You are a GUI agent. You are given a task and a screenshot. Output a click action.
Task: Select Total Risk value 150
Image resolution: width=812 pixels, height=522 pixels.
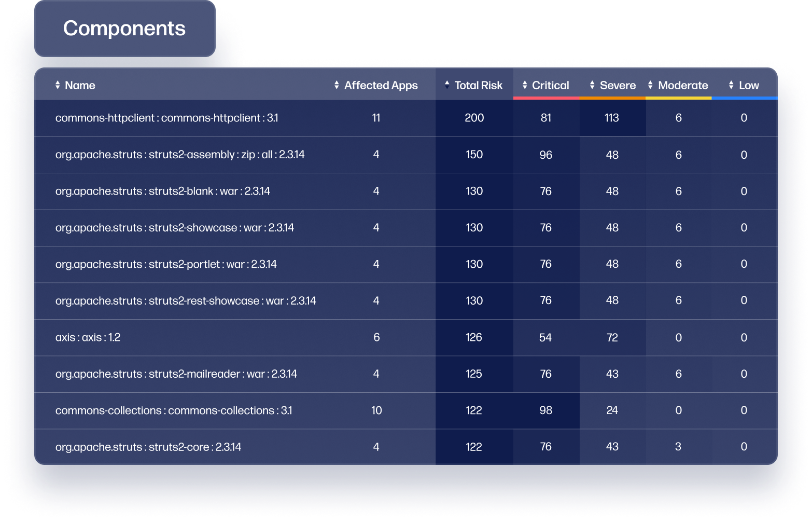point(474,155)
